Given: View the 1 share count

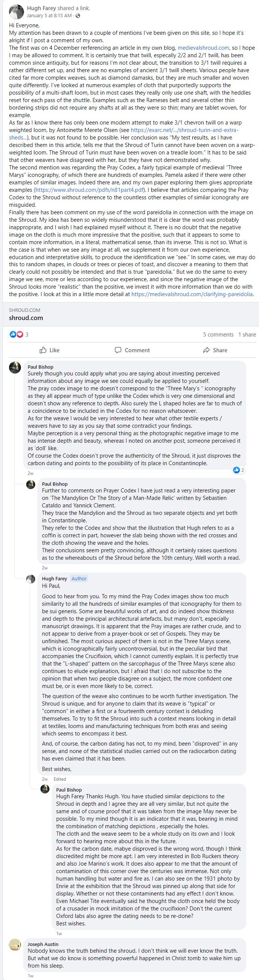Looking at the screenshot, I should coord(247,334).
